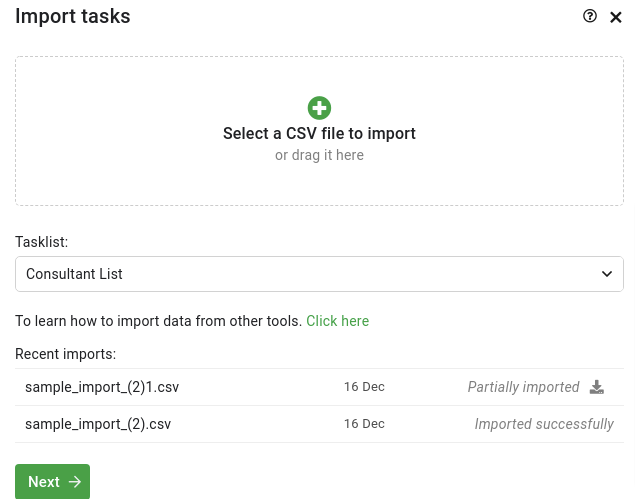Expand the Tasklist dropdown chevron
The height and width of the screenshot is (504, 635).
click(x=607, y=274)
